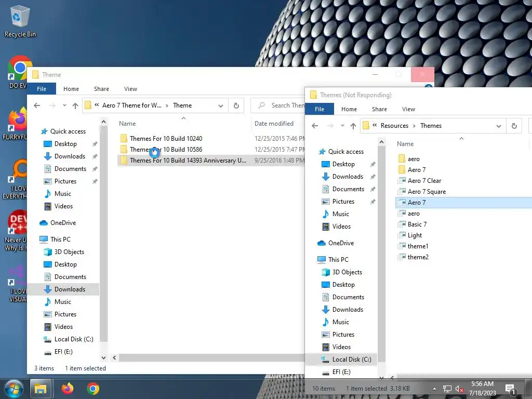Open EFI (E:) in Theme window sidebar
Image resolution: width=532 pixels, height=399 pixels.
(x=63, y=352)
